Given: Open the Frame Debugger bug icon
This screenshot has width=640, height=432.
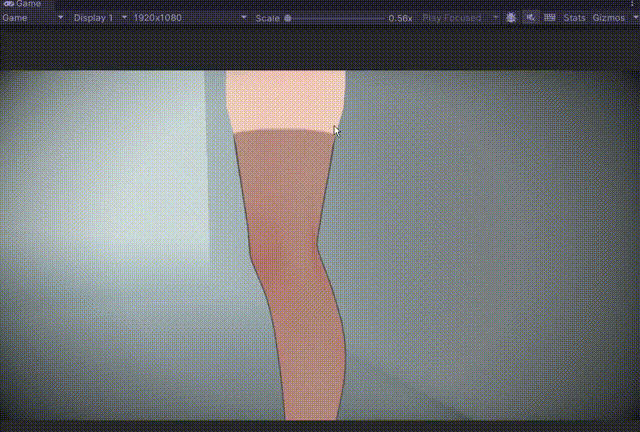Looking at the screenshot, I should [511, 18].
